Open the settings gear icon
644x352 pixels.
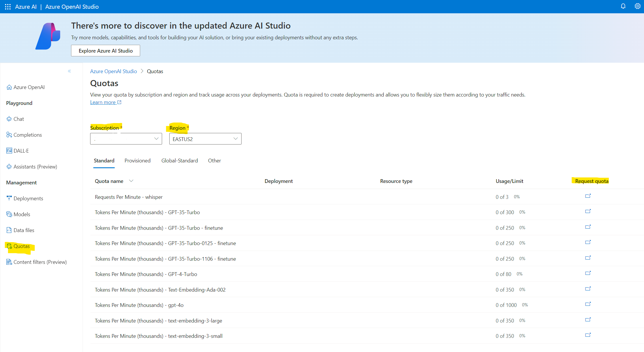pos(637,6)
